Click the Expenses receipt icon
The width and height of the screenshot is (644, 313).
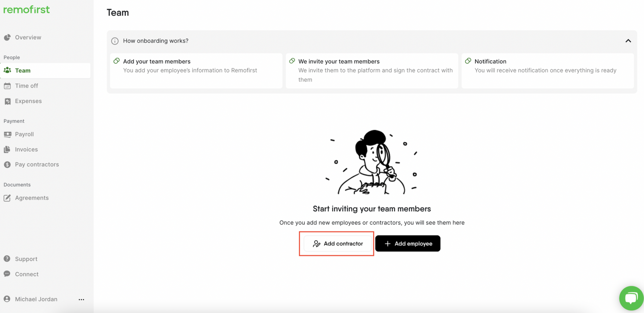click(8, 101)
